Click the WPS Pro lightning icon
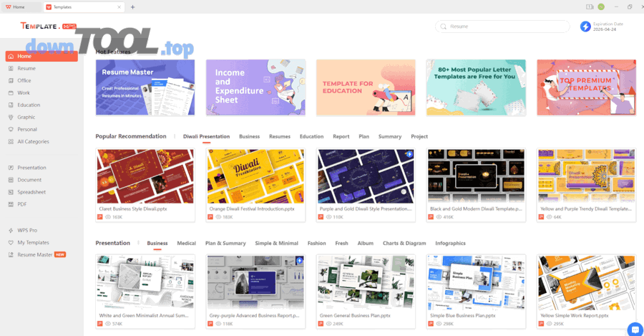644x336 pixels. click(x=11, y=230)
